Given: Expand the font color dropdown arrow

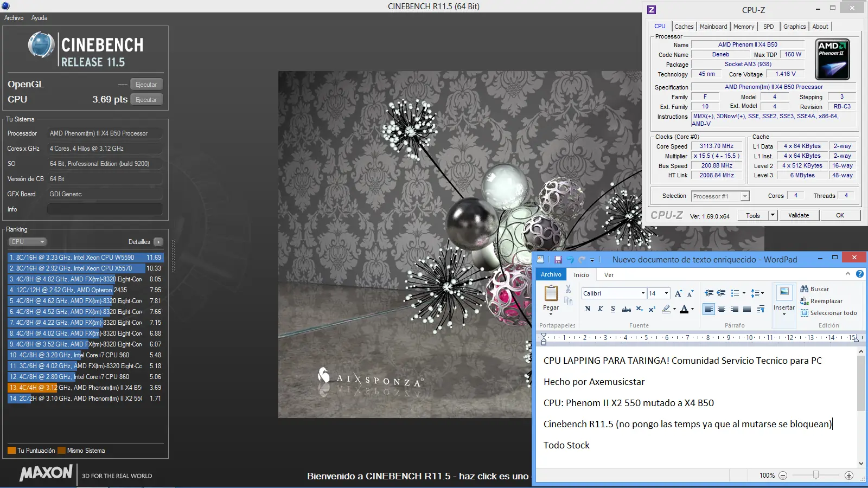Looking at the screenshot, I should pyautogui.click(x=693, y=309).
